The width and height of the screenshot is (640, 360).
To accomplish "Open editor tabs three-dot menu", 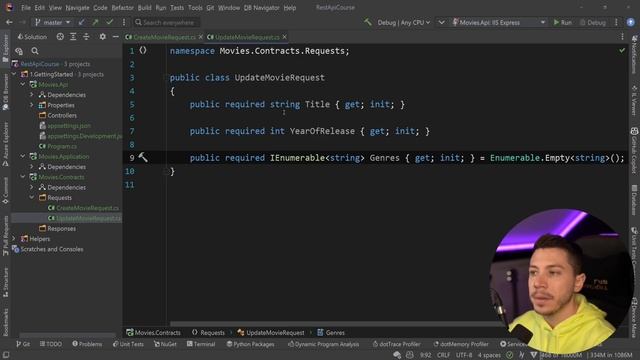I will click(622, 37).
